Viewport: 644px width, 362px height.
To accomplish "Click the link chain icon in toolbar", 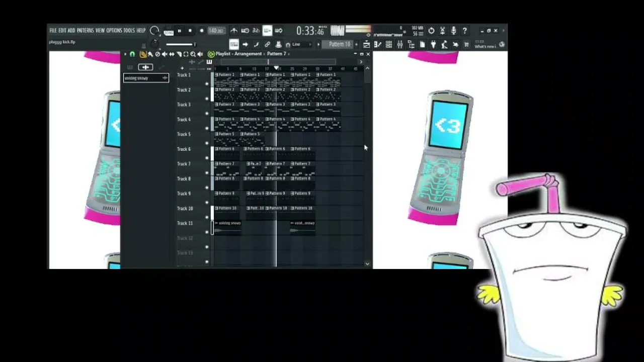I will coord(267,45).
